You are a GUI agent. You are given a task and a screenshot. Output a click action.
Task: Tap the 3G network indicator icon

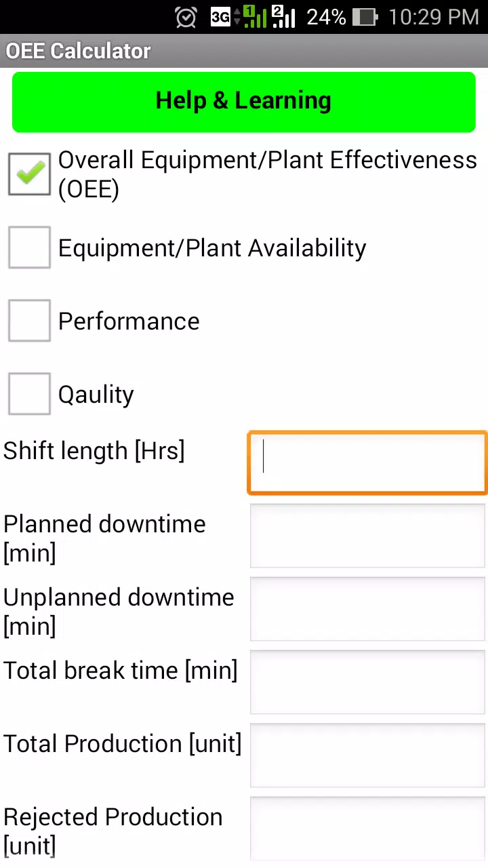(220, 17)
